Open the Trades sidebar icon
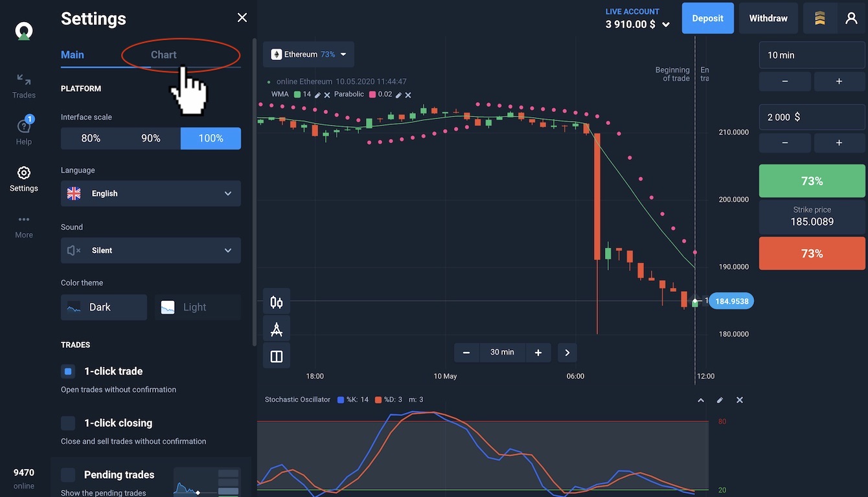 24,85
